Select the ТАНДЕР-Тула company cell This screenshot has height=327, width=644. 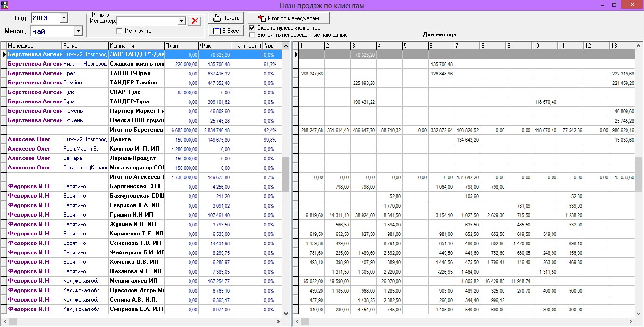(x=136, y=102)
